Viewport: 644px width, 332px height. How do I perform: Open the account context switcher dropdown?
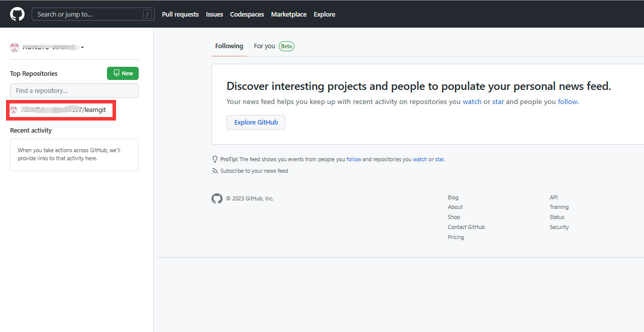pyautogui.click(x=47, y=47)
